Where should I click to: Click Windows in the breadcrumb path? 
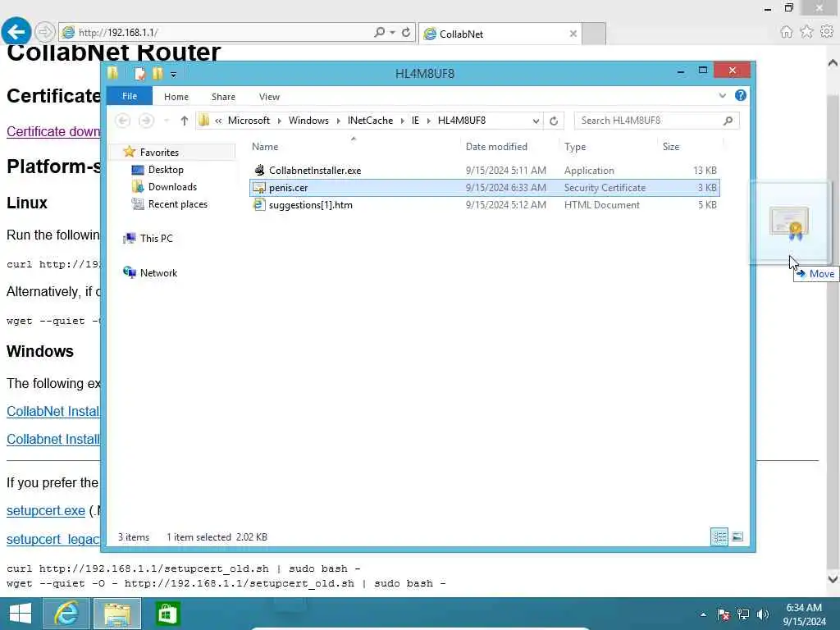click(x=308, y=121)
